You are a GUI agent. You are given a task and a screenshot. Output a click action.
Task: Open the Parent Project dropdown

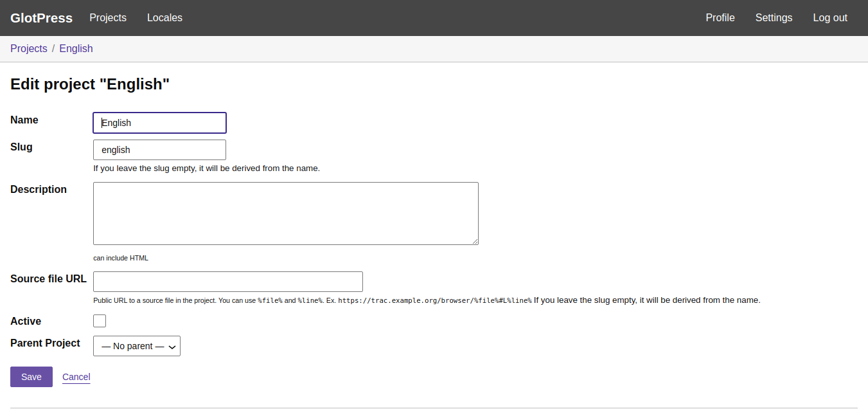click(137, 346)
